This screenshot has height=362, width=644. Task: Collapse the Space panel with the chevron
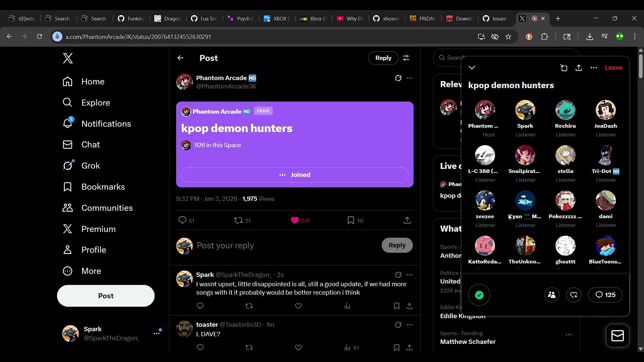tap(472, 68)
